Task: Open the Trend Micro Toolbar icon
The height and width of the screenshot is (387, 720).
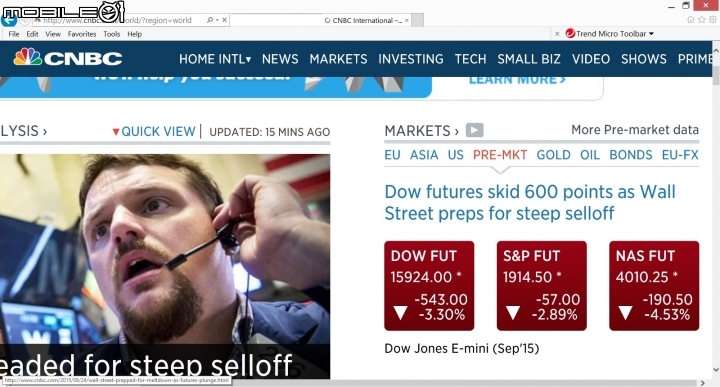Action: [570, 33]
